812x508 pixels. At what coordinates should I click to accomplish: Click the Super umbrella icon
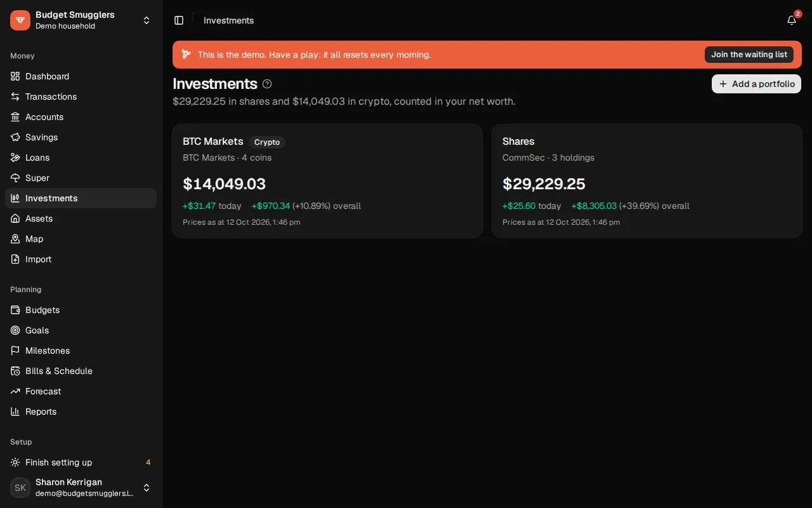(15, 178)
